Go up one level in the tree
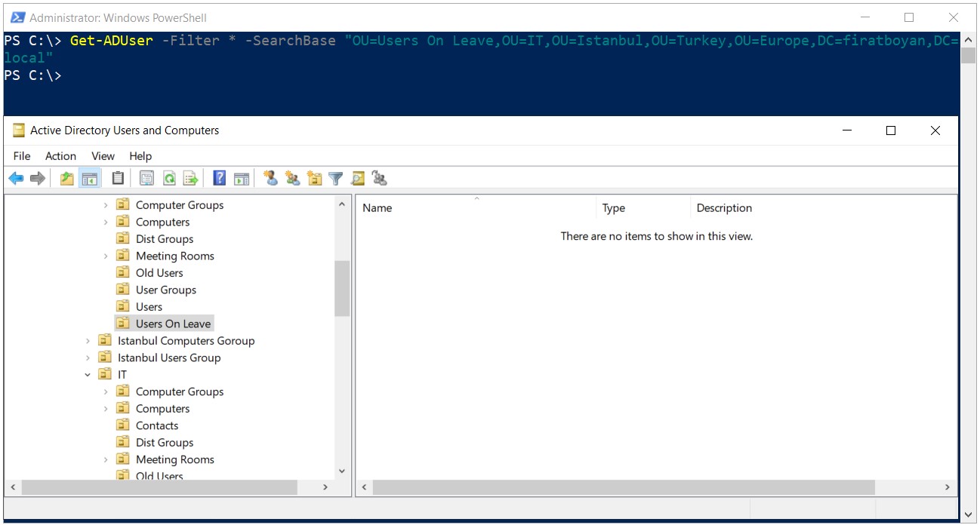This screenshot has height=525, width=980. coord(67,179)
